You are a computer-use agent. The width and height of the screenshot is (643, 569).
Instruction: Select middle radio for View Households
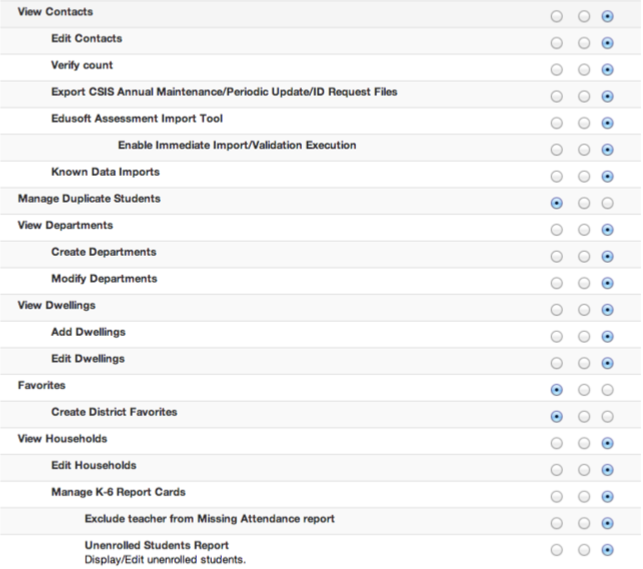tap(584, 444)
